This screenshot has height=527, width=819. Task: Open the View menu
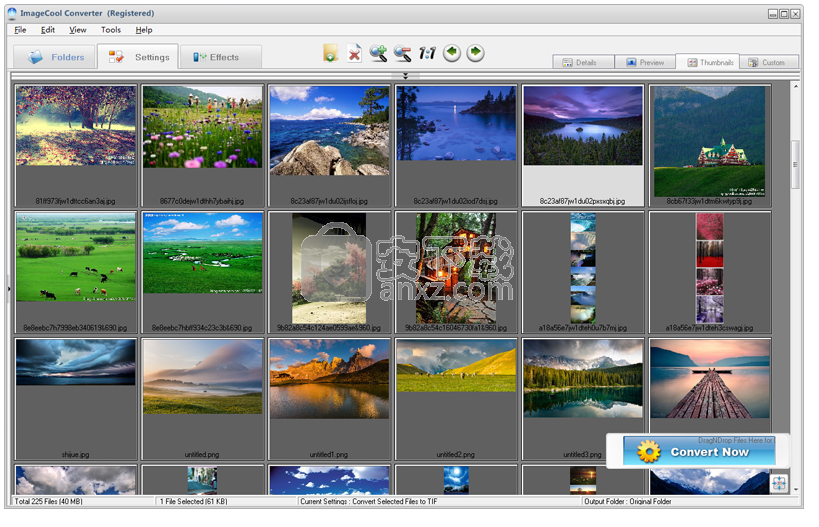[x=77, y=30]
